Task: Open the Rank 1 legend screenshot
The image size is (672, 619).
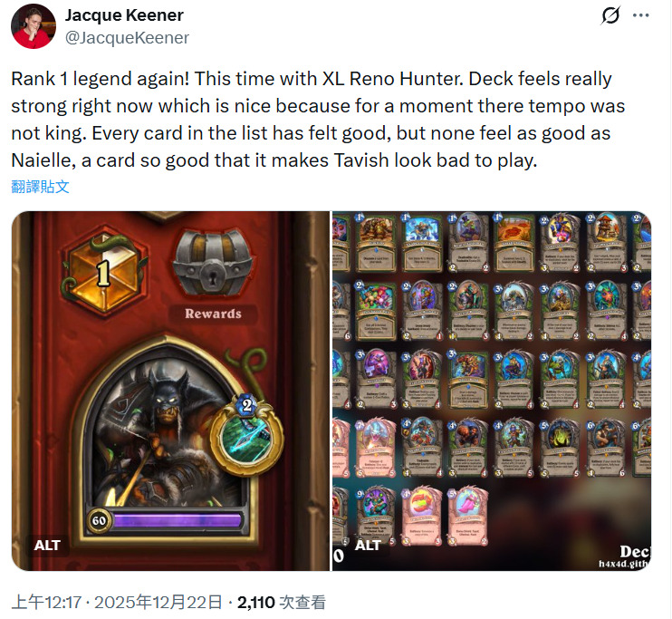Action: click(x=170, y=391)
